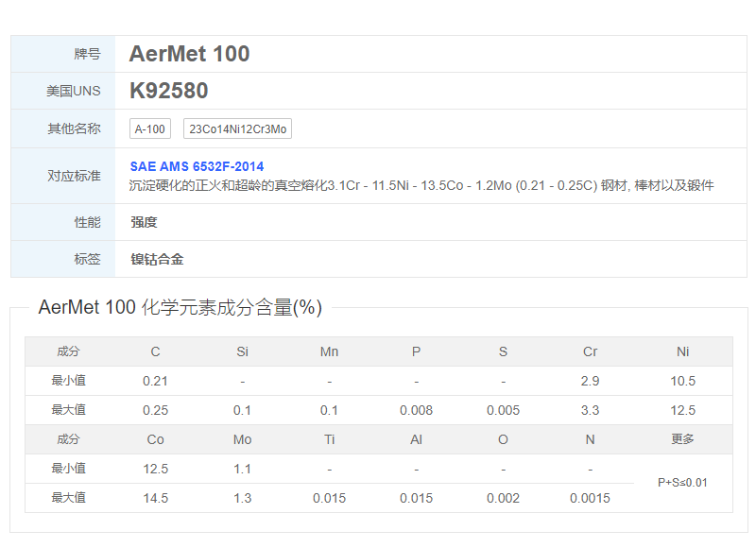Select manganese maximum value 0.1 under Mn
This screenshot has width=756, height=548.
329,411
